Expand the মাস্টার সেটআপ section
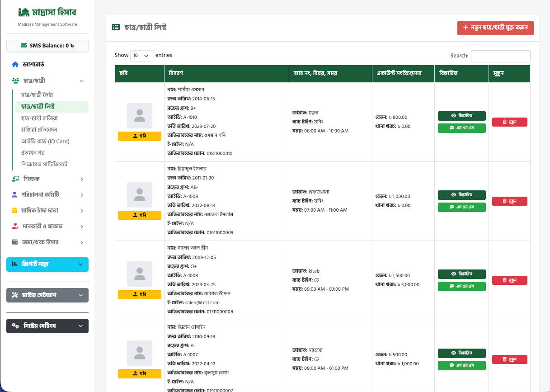 tap(47, 295)
